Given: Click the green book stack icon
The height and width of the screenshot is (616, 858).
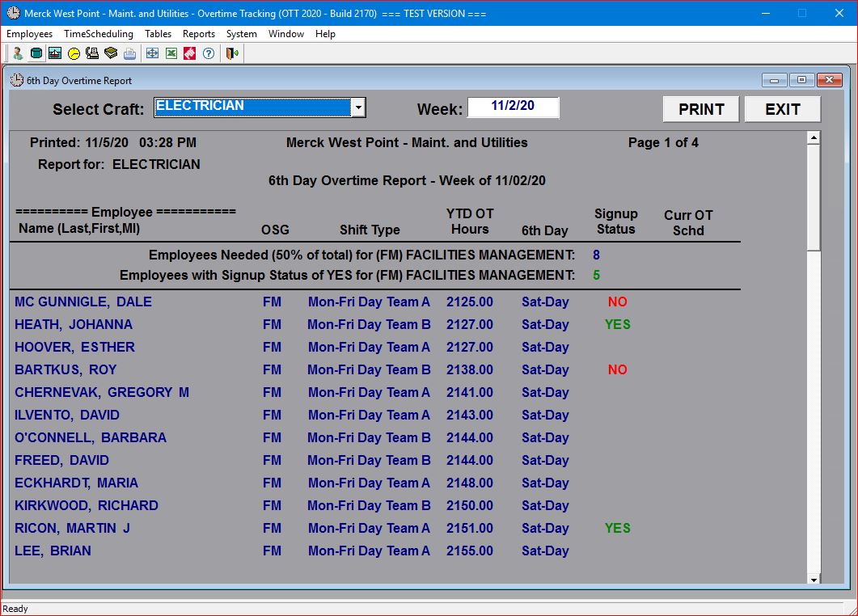Looking at the screenshot, I should pos(111,53).
